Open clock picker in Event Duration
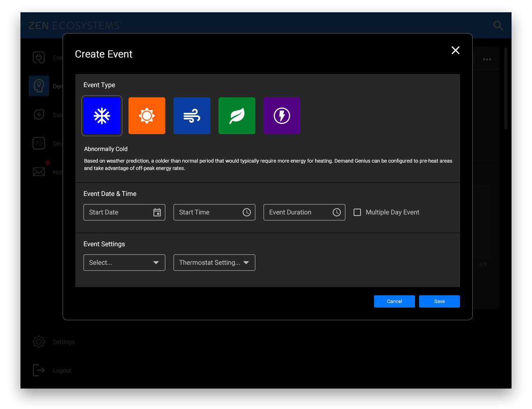Image resolution: width=532 pixels, height=409 pixels. 337,212
